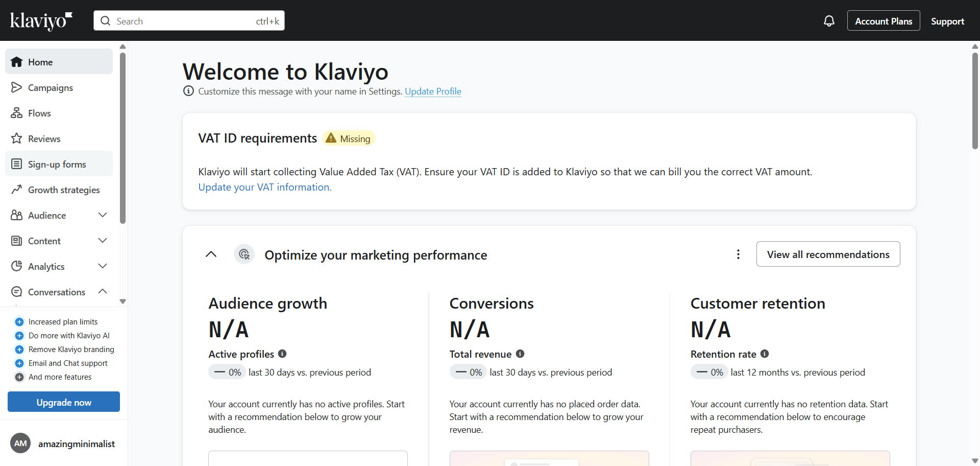Click the main page vertical scrollbar

[x=975, y=102]
